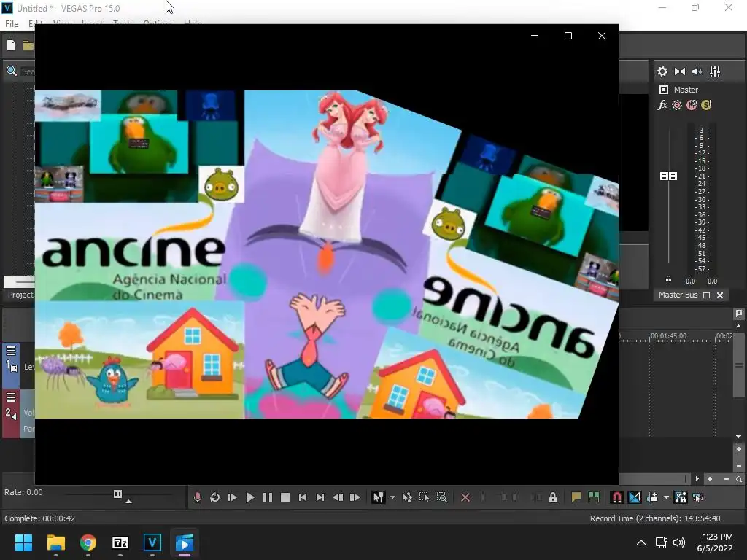Toggle Lock Envelopes to Events icon
This screenshot has width=747, height=560.
[x=681, y=497]
